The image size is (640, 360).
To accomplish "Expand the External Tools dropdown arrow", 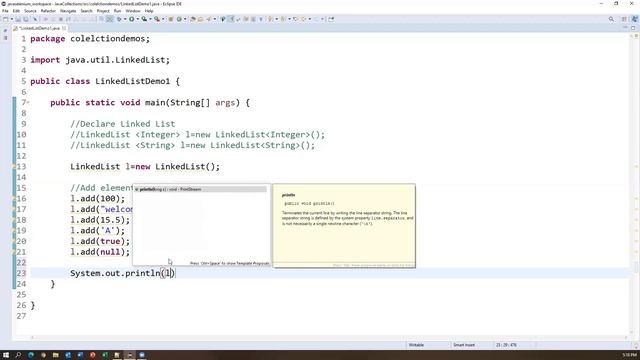I will 163,19.
